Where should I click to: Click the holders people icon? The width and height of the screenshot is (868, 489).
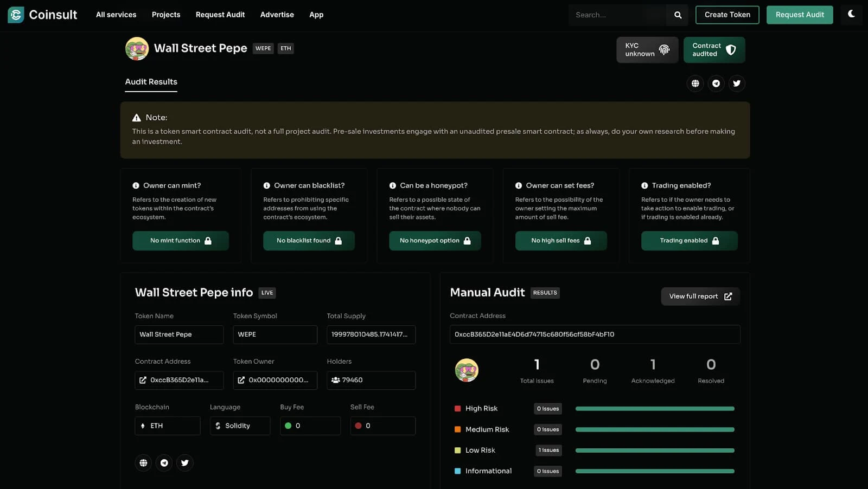pos(335,381)
